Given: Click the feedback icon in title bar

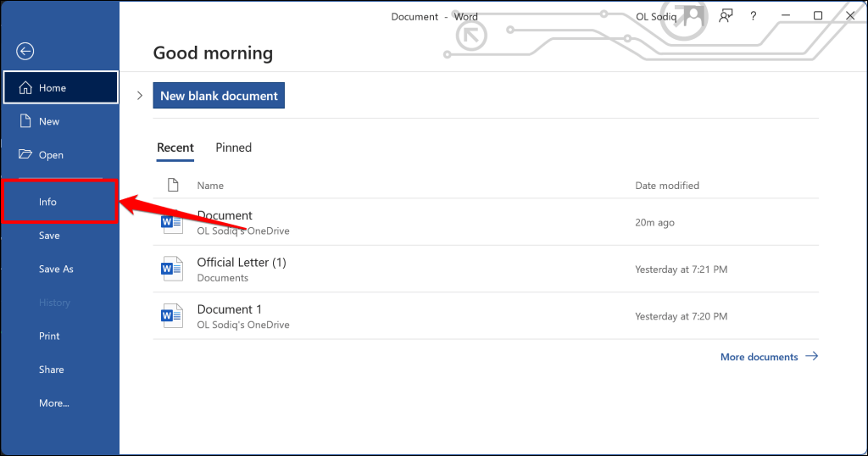Looking at the screenshot, I should [x=726, y=16].
